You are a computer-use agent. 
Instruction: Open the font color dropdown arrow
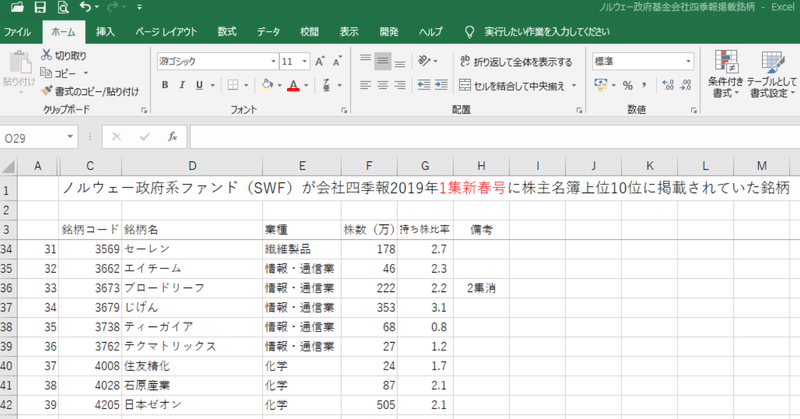pyautogui.click(x=307, y=85)
